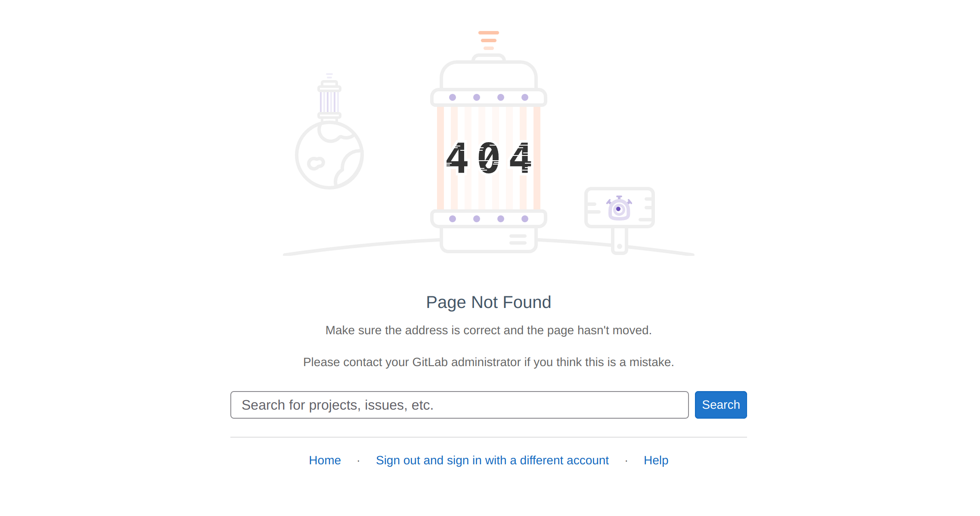
Task: Go to the Home link
Action: pyautogui.click(x=325, y=460)
